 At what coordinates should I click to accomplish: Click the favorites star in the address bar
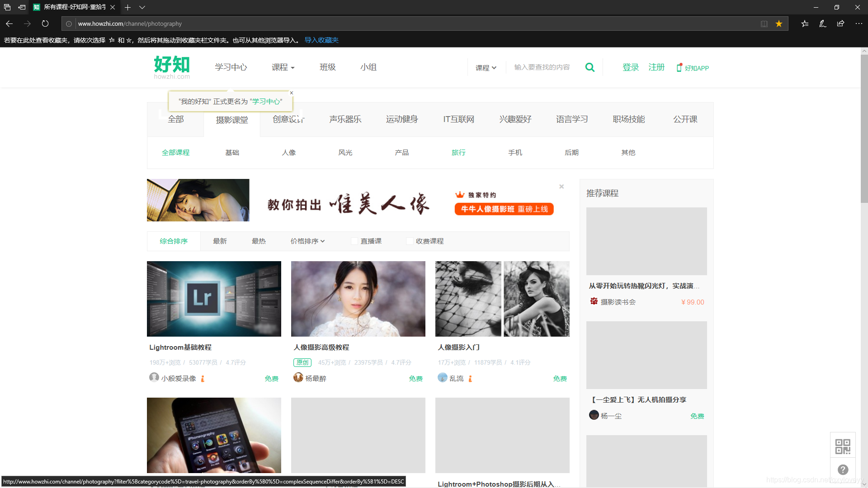(778, 23)
